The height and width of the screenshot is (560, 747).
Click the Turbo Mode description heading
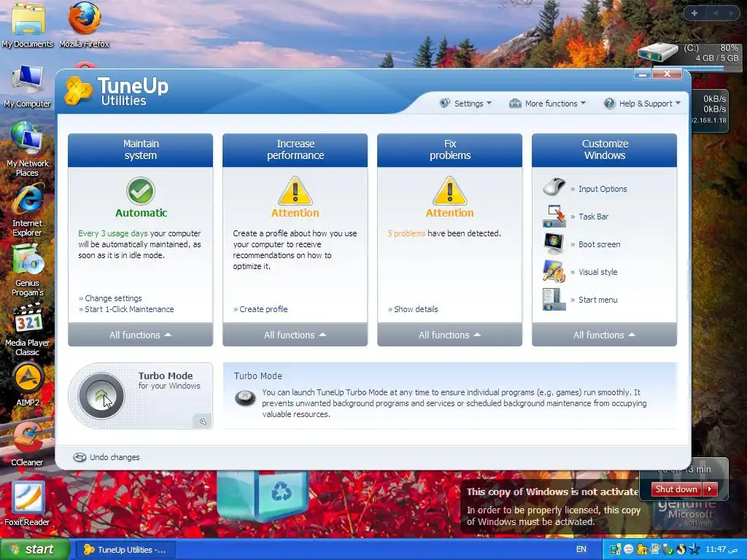coord(258,376)
